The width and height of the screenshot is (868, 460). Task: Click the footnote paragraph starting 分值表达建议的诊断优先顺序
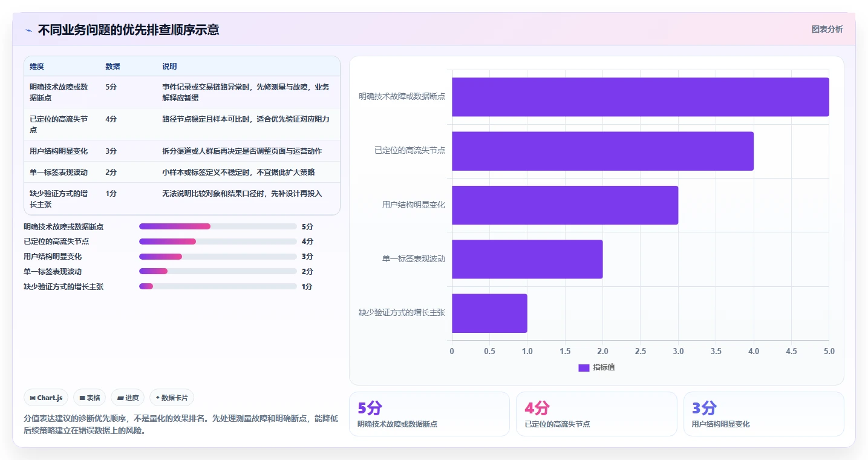pos(181,424)
